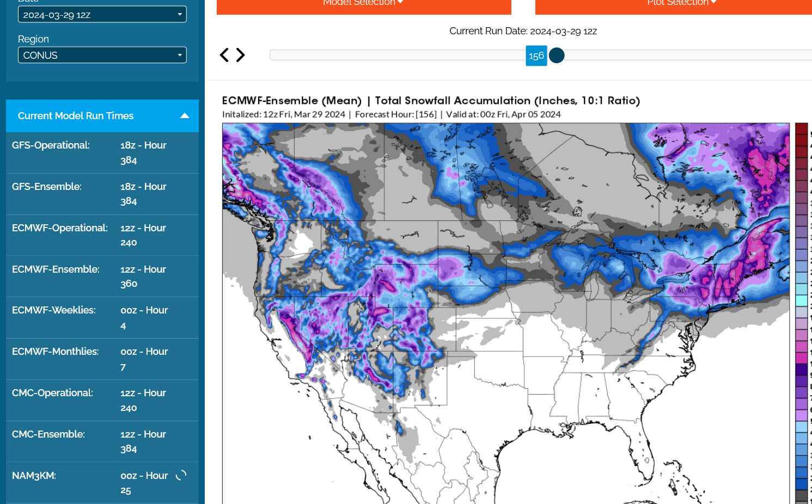Select CMC-Ensemble 12z Hour 384
812x504 pixels.
pyautogui.click(x=102, y=441)
